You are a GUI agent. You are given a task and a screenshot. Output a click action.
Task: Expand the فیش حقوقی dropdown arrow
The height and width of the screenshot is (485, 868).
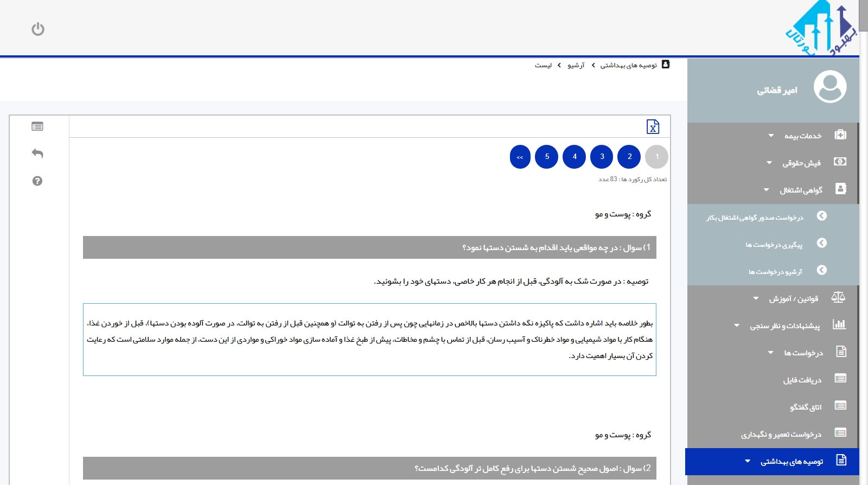point(769,163)
